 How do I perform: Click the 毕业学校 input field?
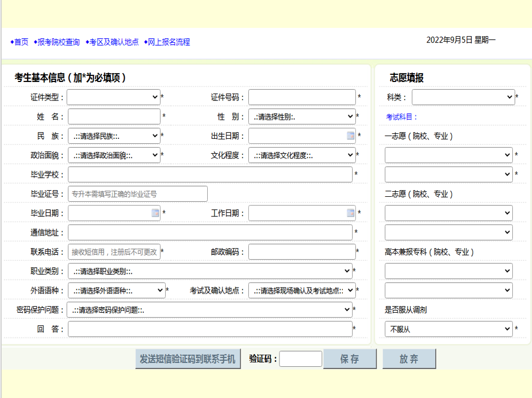click(210, 174)
